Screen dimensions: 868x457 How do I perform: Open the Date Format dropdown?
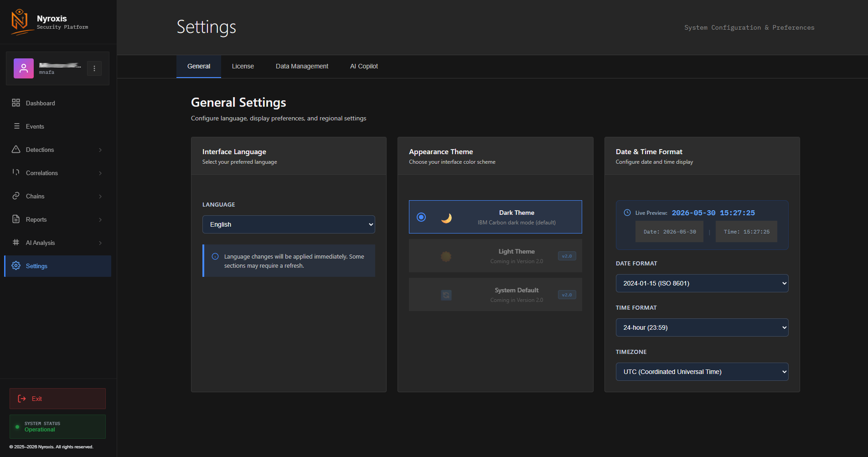(702, 283)
